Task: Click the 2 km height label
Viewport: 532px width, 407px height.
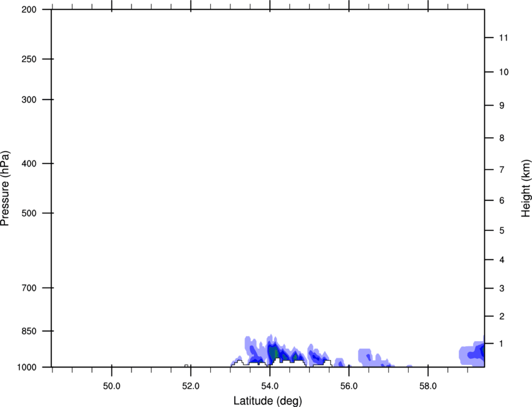Action: tap(502, 316)
